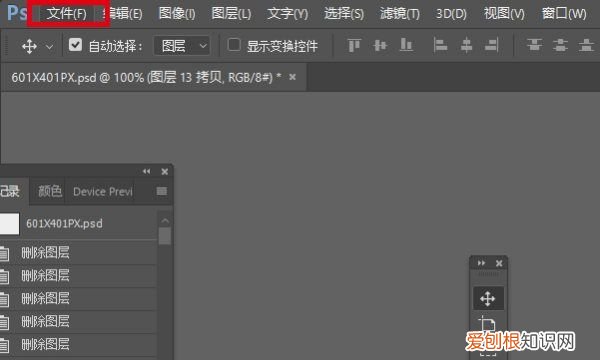Open the 图层 auto-select dropdown
Screen dimensions: 600x360
(x=182, y=46)
